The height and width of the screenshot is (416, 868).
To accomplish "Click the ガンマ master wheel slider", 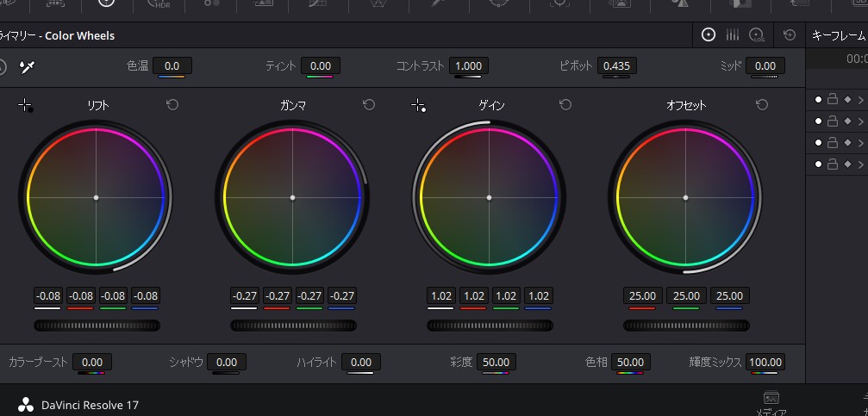I will [293, 326].
